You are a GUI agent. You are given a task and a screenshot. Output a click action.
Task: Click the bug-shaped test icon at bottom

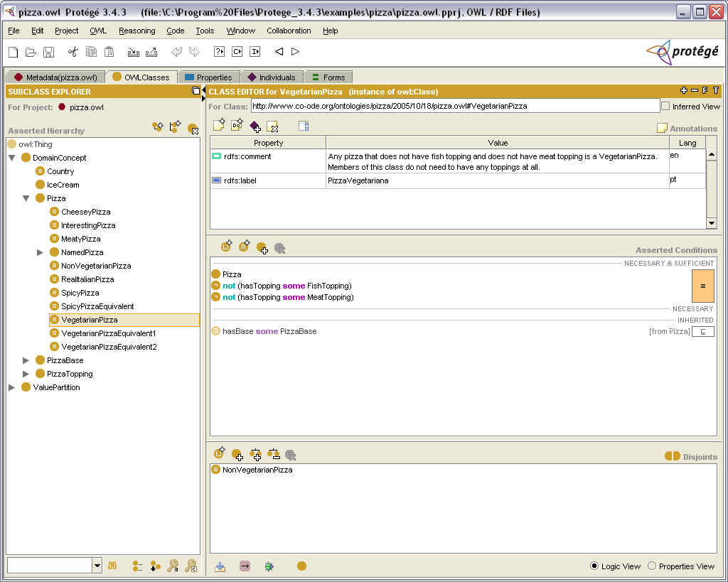(269, 566)
